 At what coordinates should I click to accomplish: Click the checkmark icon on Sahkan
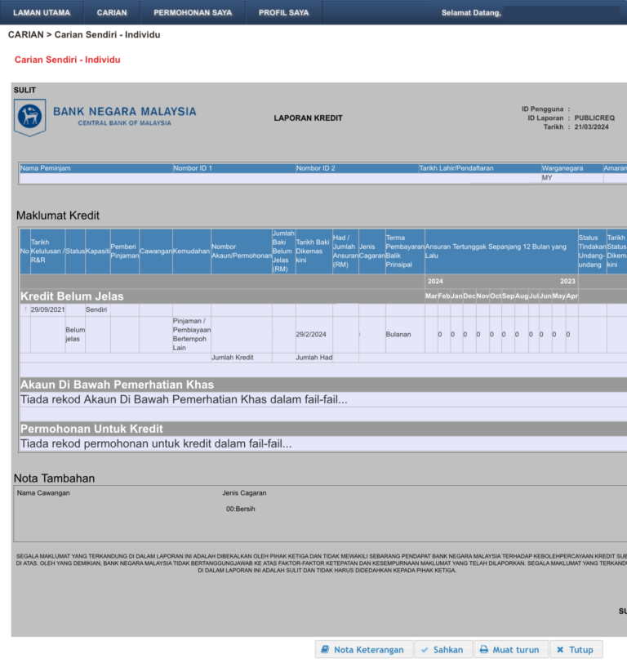point(425,650)
